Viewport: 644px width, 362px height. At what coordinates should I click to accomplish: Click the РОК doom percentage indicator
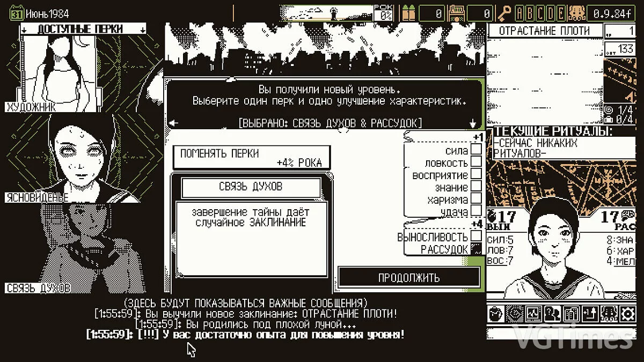[x=384, y=13]
